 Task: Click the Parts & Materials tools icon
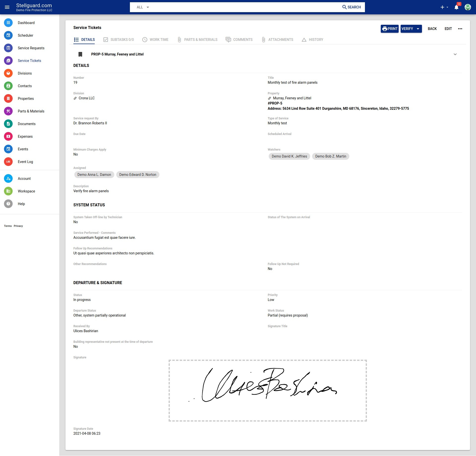click(8, 111)
